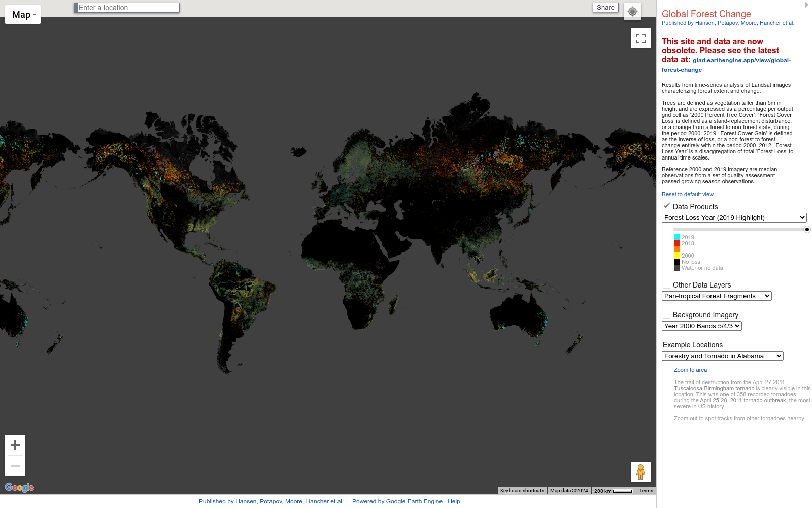Click the red 2018 legend swatch
The image size is (812, 508).
(677, 243)
